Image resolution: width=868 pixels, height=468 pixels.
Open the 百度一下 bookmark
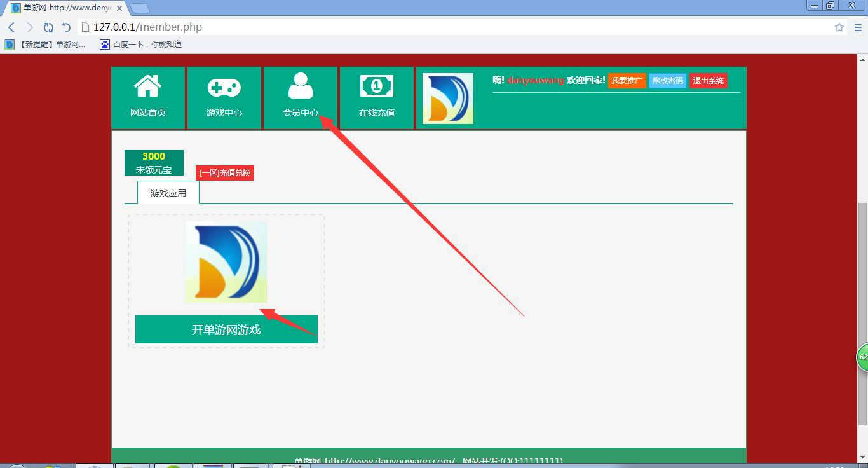click(141, 45)
